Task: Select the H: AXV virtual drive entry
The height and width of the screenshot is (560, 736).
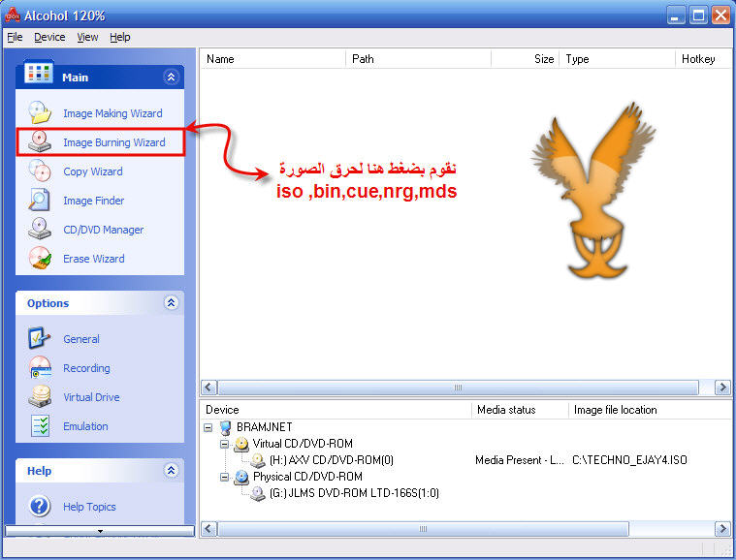Action: point(331,460)
